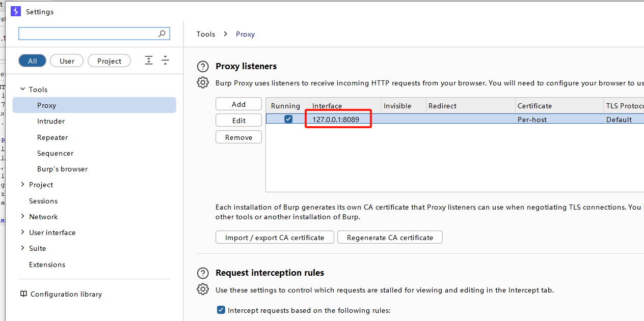Click the Configuration library book icon

(23, 294)
